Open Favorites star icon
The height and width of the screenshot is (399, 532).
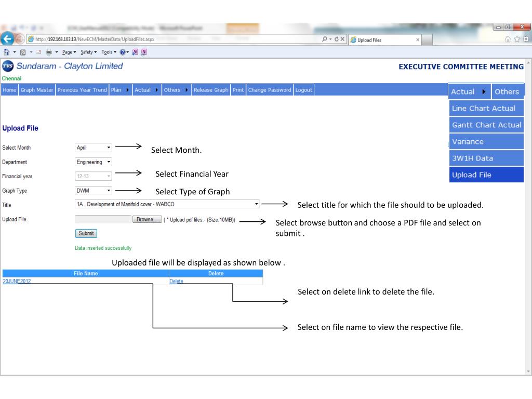tap(517, 39)
